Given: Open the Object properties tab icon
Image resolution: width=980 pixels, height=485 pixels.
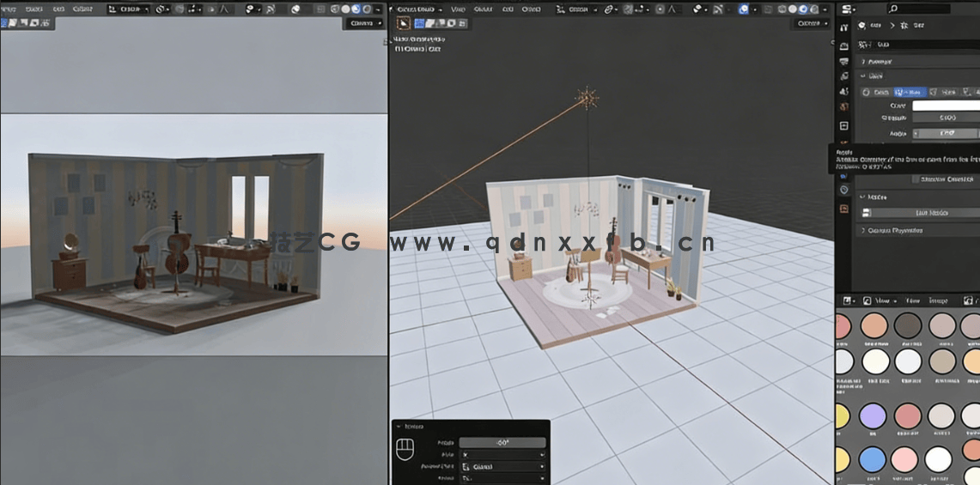Looking at the screenshot, I should [x=844, y=125].
